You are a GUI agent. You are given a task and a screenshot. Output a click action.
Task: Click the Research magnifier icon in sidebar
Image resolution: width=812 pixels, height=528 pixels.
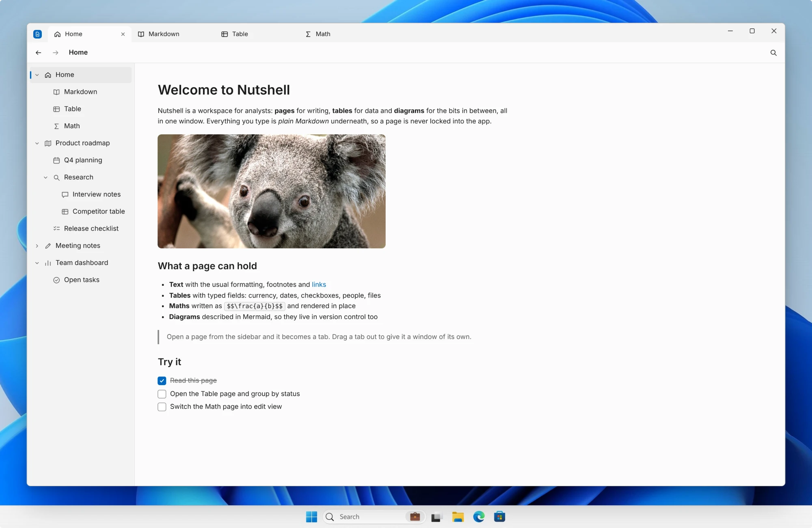[56, 177]
